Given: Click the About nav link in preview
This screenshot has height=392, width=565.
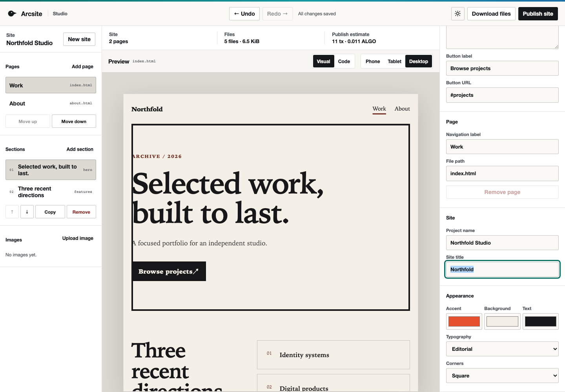Looking at the screenshot, I should tap(402, 109).
